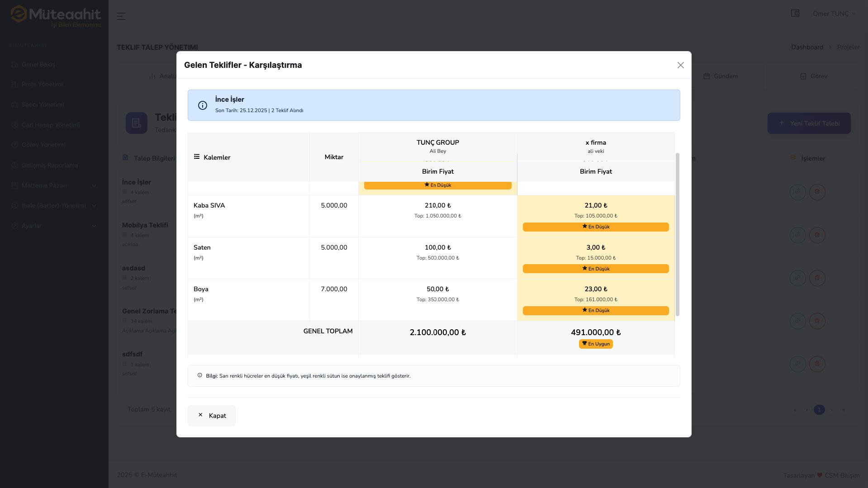Open Proje Yönetimi in the sidebar
Screen dimensions: 868x488
42,85
